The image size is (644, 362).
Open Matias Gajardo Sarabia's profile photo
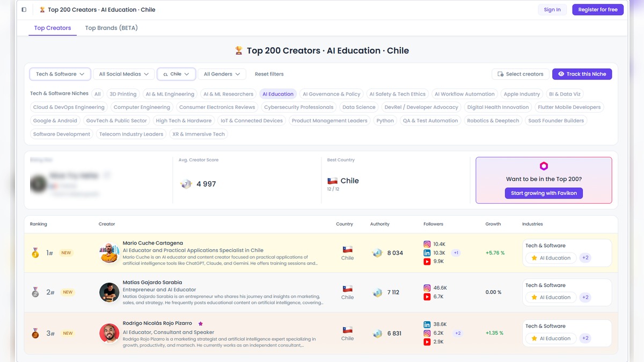[x=109, y=292]
